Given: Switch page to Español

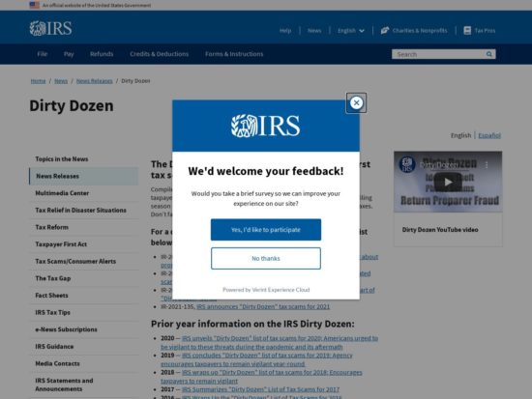Looking at the screenshot, I should click(489, 135).
